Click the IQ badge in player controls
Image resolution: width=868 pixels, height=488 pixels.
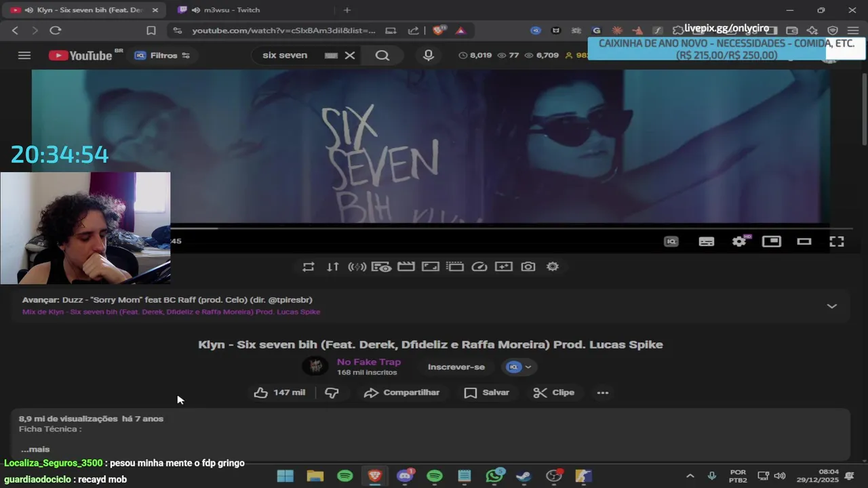tap(671, 241)
